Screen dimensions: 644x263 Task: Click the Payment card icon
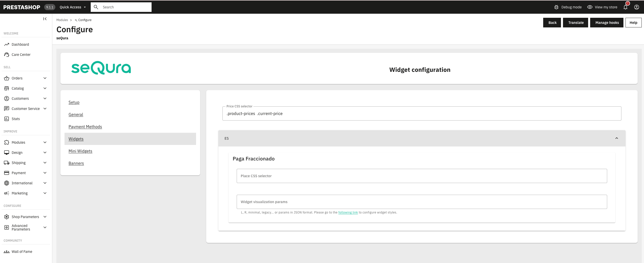(x=7, y=173)
